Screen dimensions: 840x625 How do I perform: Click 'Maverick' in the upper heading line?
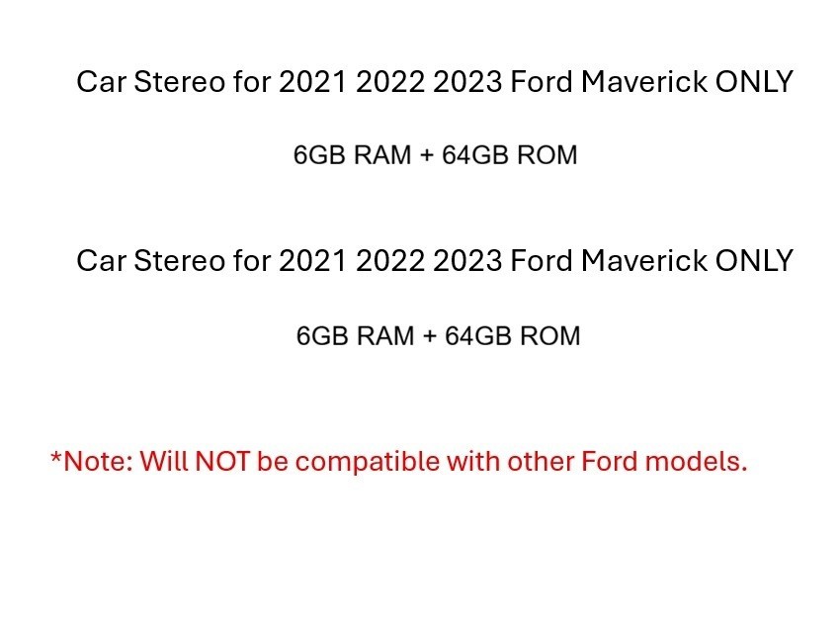(644, 82)
